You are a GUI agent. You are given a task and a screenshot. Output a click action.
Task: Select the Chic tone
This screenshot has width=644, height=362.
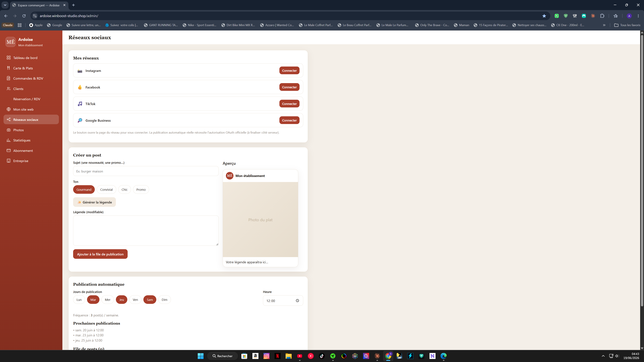pyautogui.click(x=124, y=189)
